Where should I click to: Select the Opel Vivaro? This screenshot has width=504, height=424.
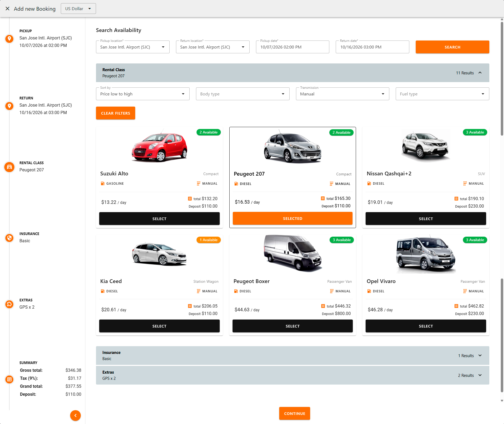tap(426, 326)
